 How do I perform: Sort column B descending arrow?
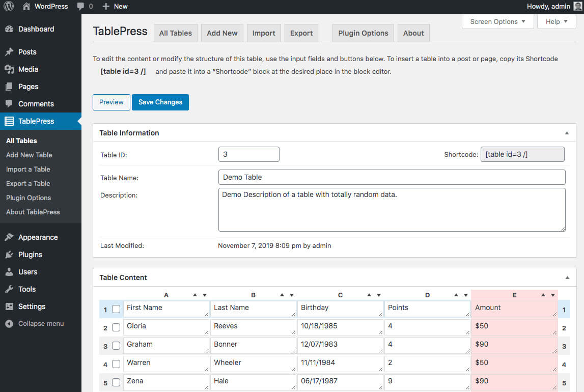[x=292, y=295]
